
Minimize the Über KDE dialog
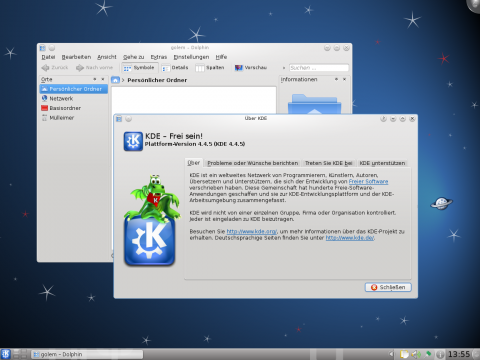coord(393,119)
